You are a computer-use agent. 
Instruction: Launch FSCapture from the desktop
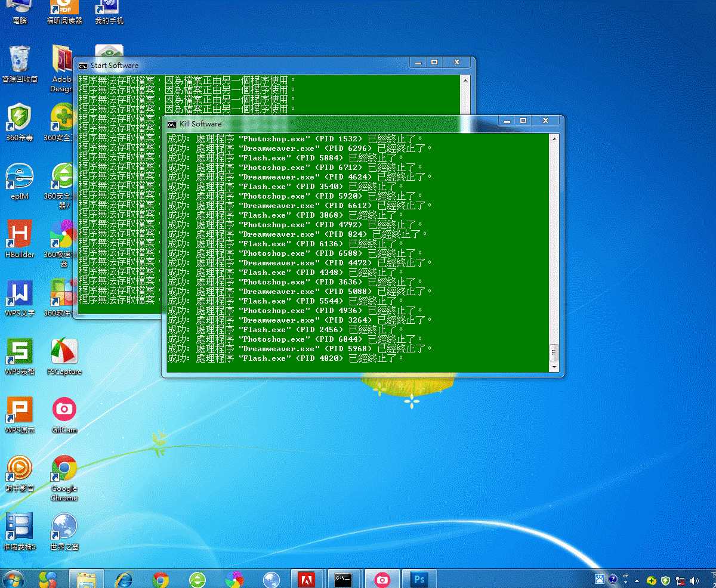64,356
